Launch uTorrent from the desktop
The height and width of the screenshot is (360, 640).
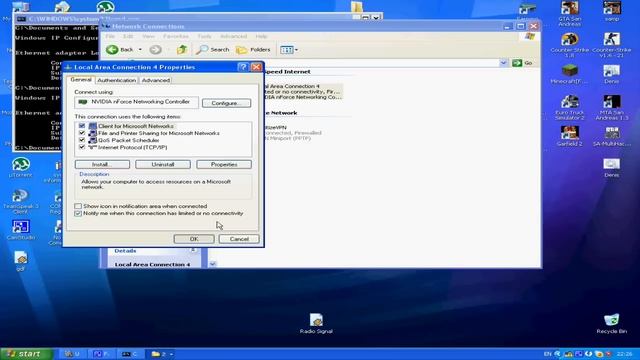tap(20, 167)
